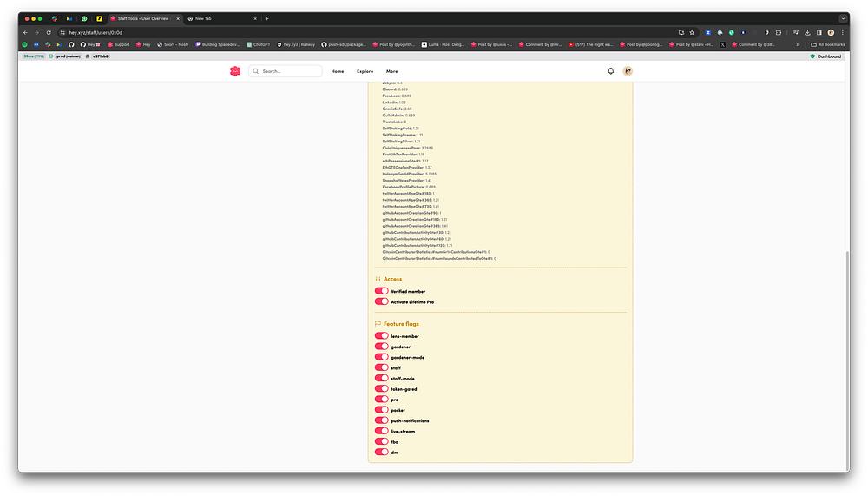Toggle the pocket feature flag
868x496 pixels.
[x=381, y=409]
